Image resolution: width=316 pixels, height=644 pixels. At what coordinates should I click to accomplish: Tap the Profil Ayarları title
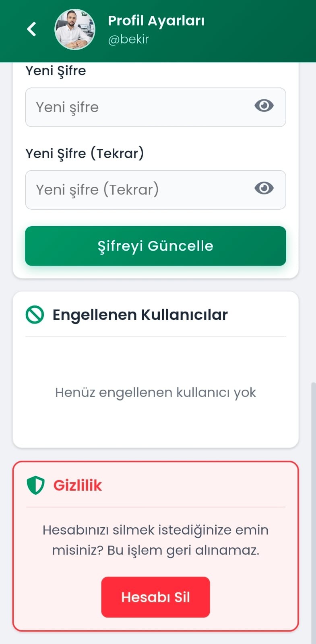pos(156,21)
